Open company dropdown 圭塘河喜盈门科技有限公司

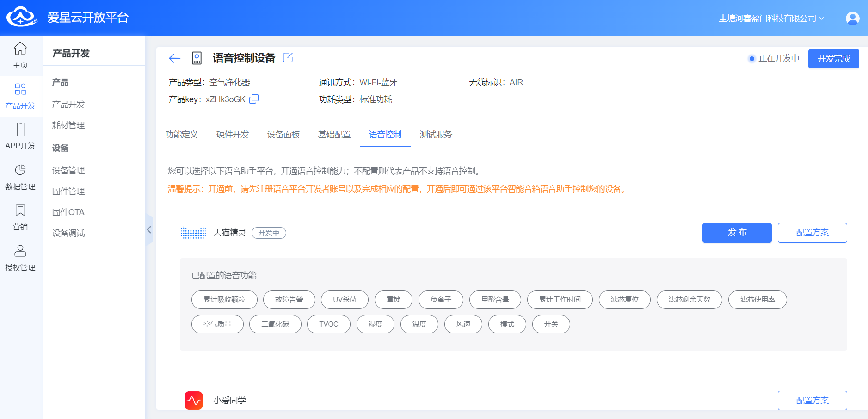[x=771, y=18]
